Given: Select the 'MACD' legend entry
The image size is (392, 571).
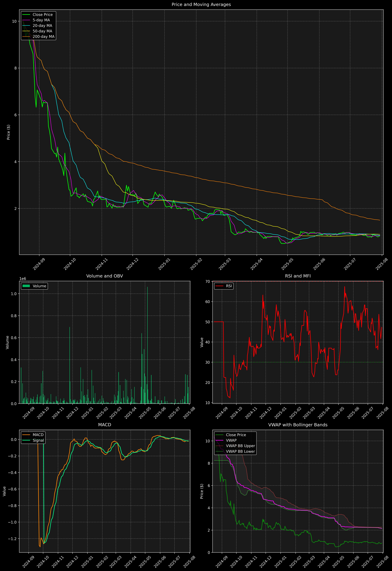Looking at the screenshot, I should point(38,435).
